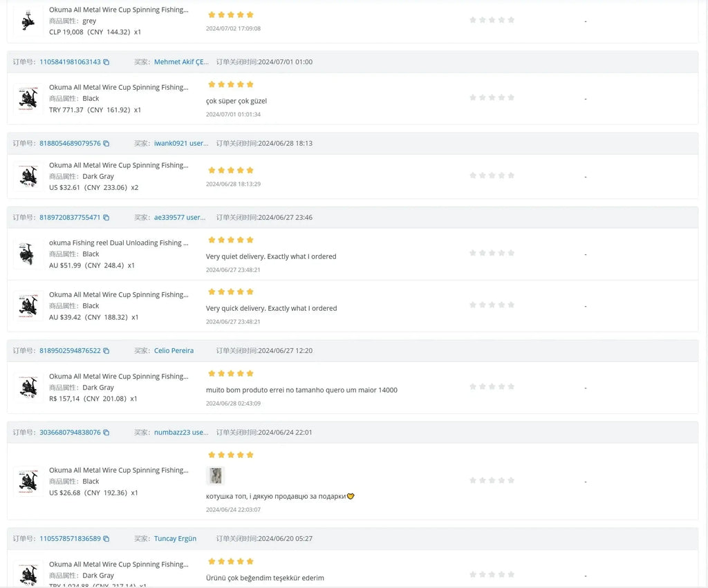Open buyer Tuncay Ergün profile
Image resolution: width=708 pixels, height=588 pixels.
[175, 539]
